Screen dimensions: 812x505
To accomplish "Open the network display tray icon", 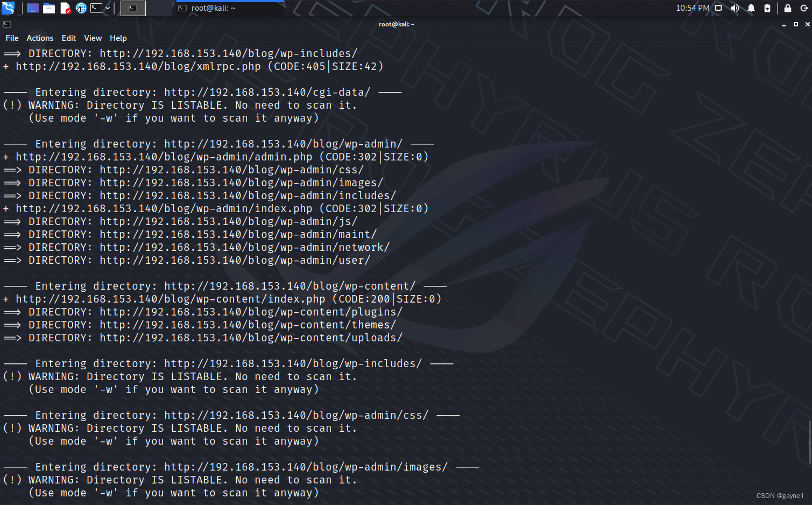I will [x=718, y=8].
